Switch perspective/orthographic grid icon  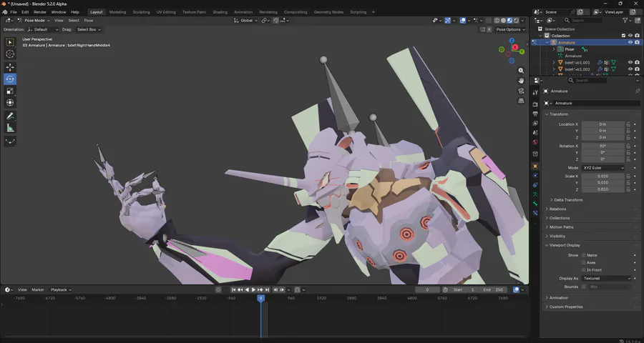[521, 101]
